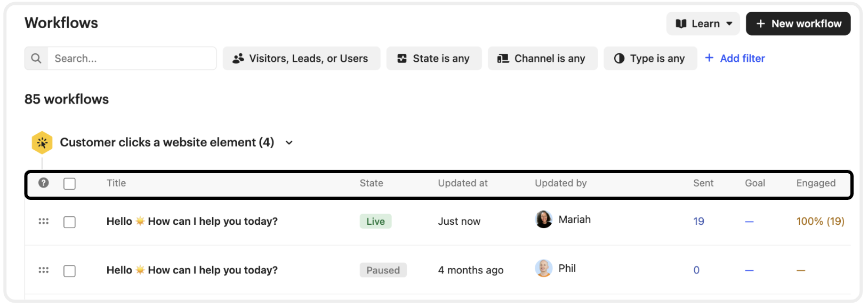Click Phil's avatar picture

point(544,268)
